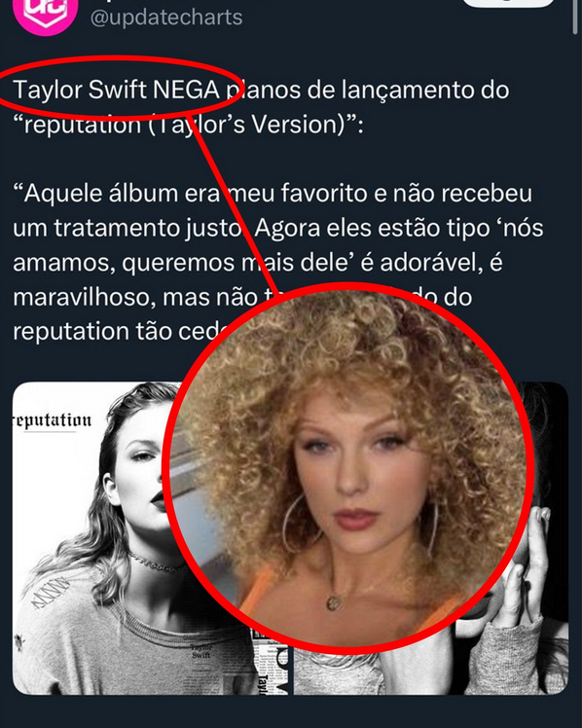
Task: Click the partially visible white follow button
Action: [509, 3]
